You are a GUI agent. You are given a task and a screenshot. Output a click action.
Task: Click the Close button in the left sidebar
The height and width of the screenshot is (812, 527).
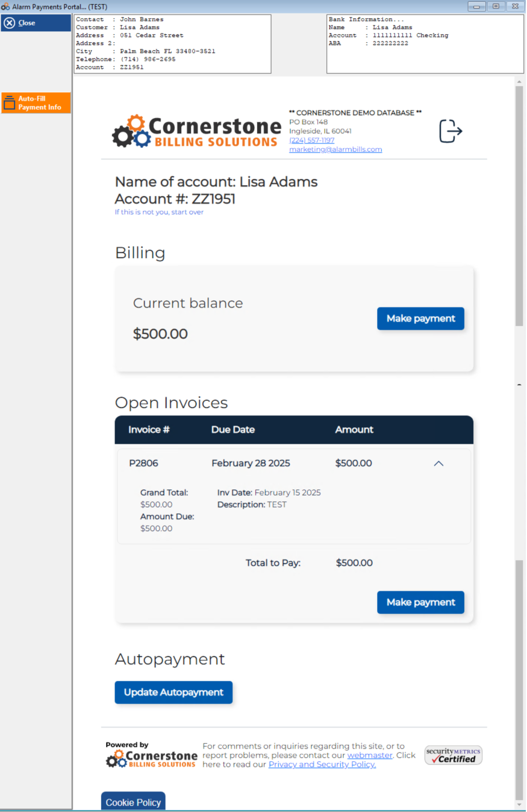tap(36, 23)
